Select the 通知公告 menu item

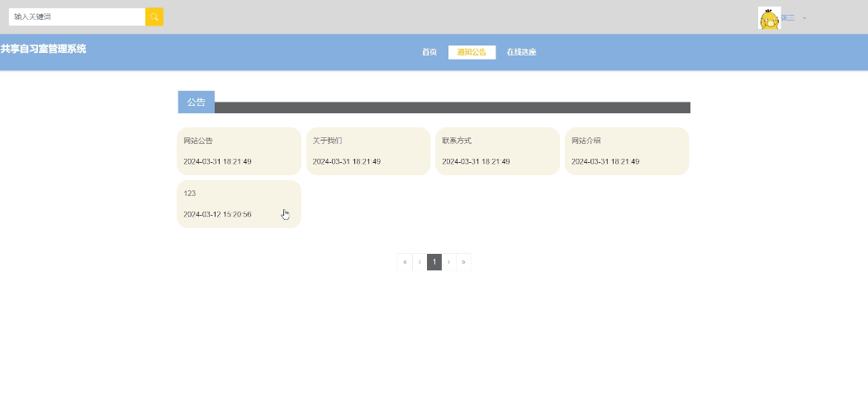pos(472,52)
